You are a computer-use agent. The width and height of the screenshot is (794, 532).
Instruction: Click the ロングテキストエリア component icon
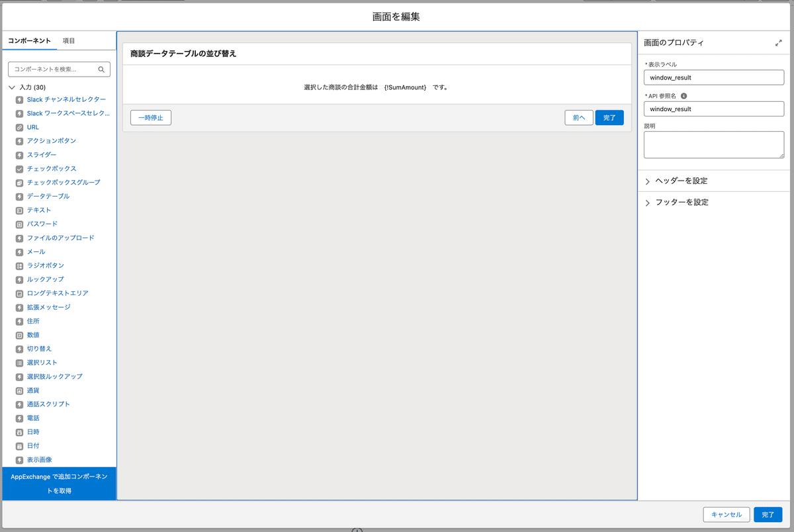19,293
